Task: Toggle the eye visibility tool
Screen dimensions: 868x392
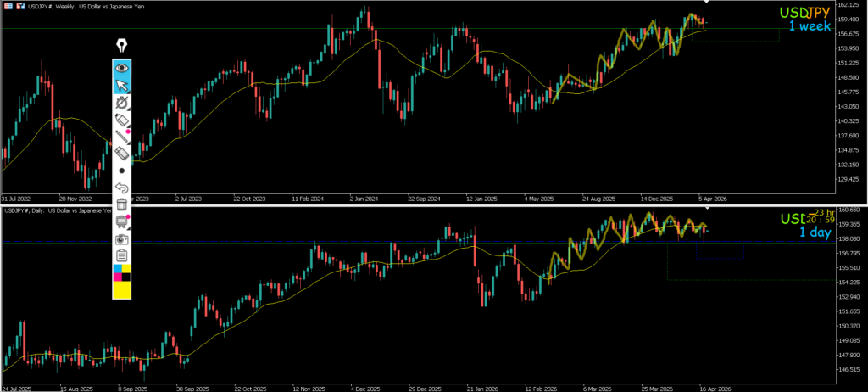Action: pyautogui.click(x=122, y=68)
